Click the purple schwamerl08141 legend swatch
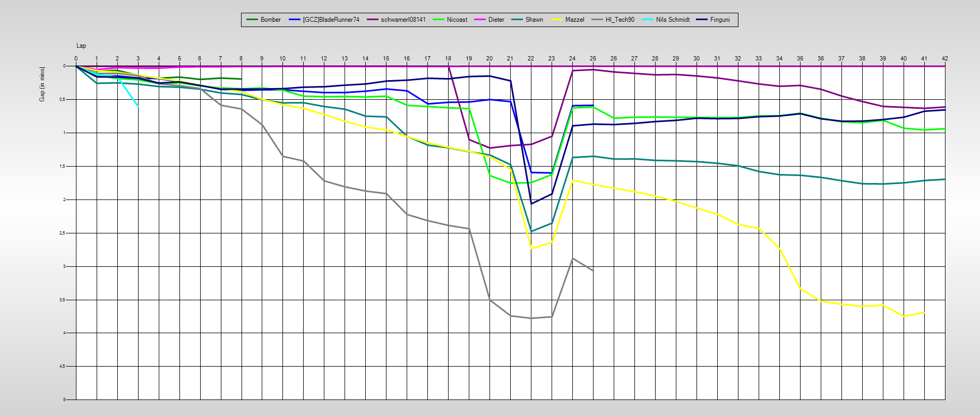Image resolution: width=980 pixels, height=417 pixels. 372,20
